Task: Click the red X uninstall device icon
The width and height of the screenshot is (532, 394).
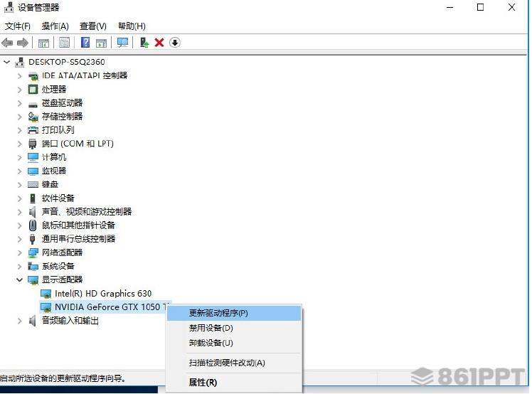Action: [159, 43]
